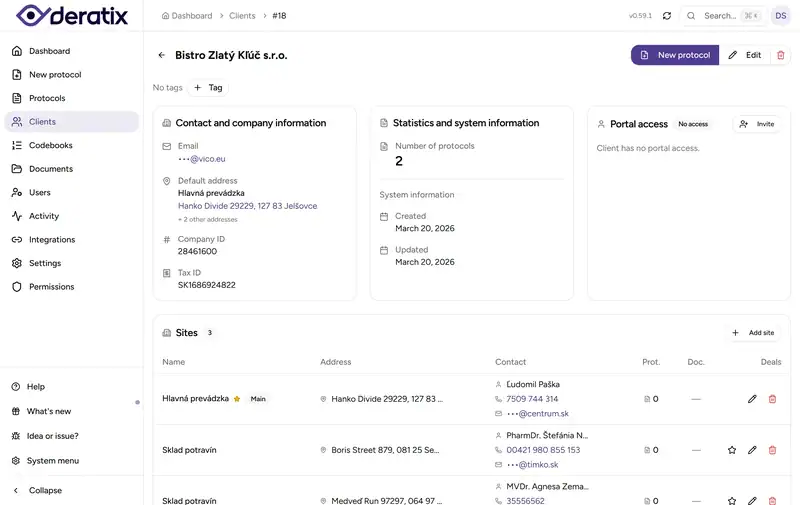Image resolution: width=800 pixels, height=505 pixels.
Task: Click the Contact column header
Action: 510,362
